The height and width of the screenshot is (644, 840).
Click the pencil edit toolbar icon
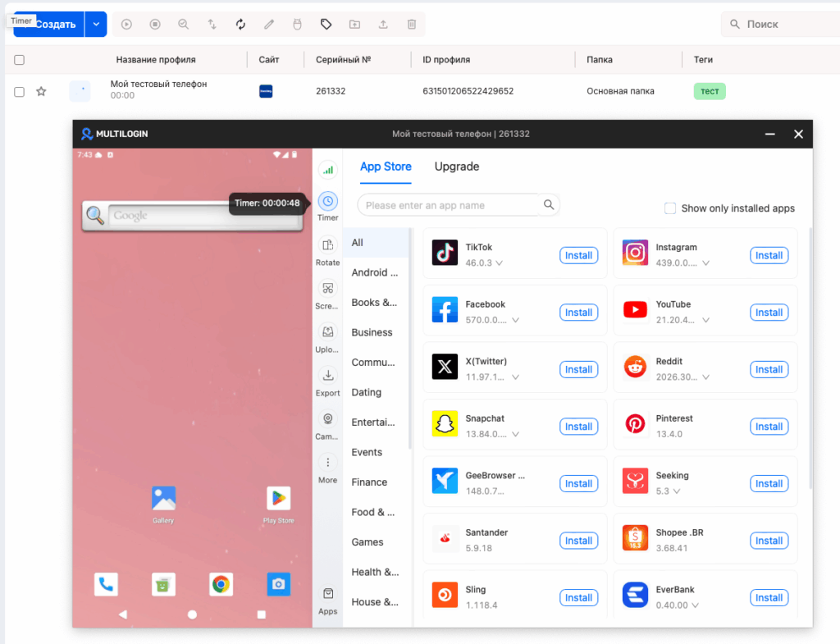269,24
